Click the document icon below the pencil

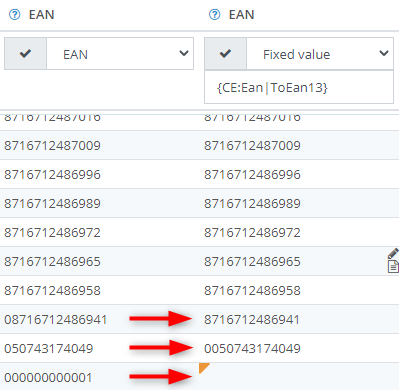point(393,267)
